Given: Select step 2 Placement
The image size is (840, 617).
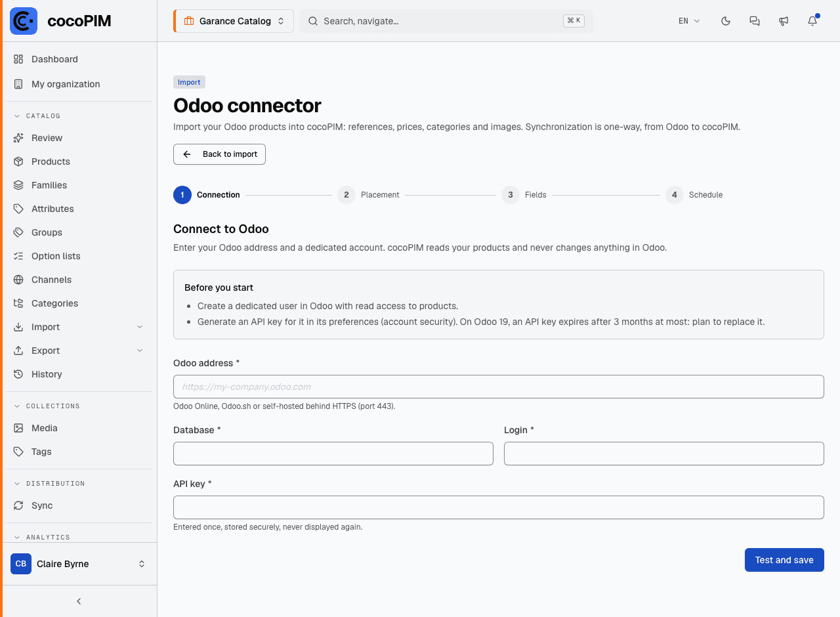Looking at the screenshot, I should [369, 195].
